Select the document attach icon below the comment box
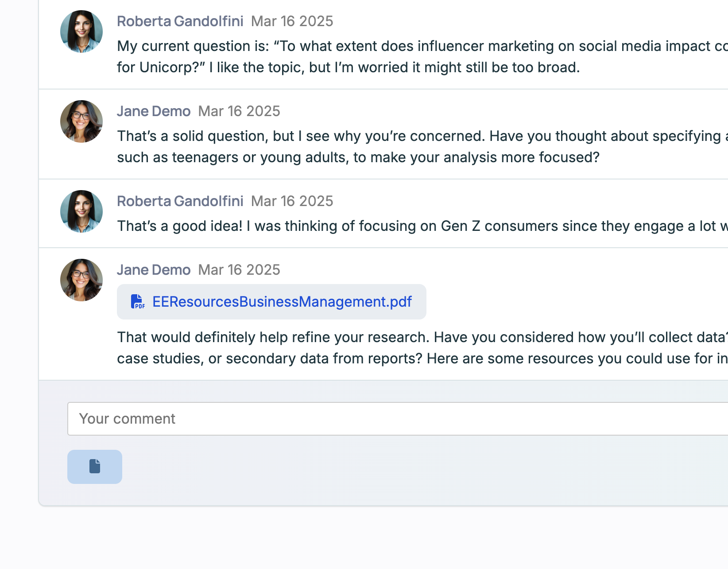This screenshot has width=728, height=569. pyautogui.click(x=94, y=466)
